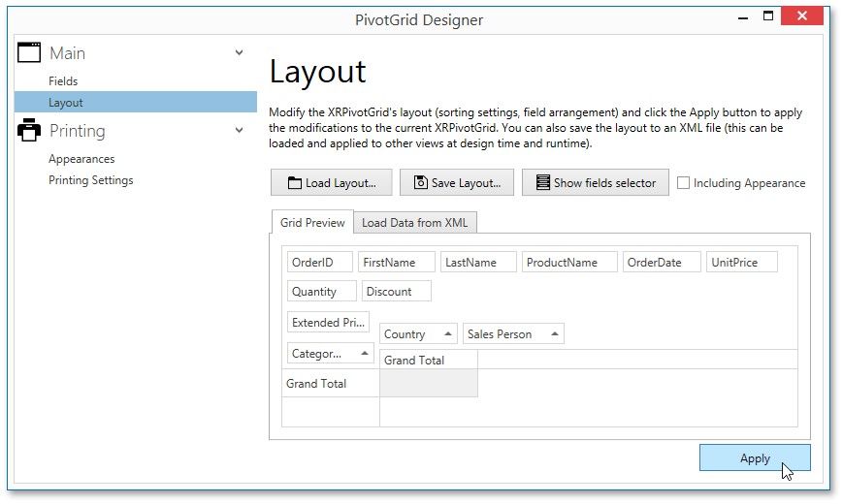
Task: Click the list icon on Show fields selector
Action: click(542, 183)
